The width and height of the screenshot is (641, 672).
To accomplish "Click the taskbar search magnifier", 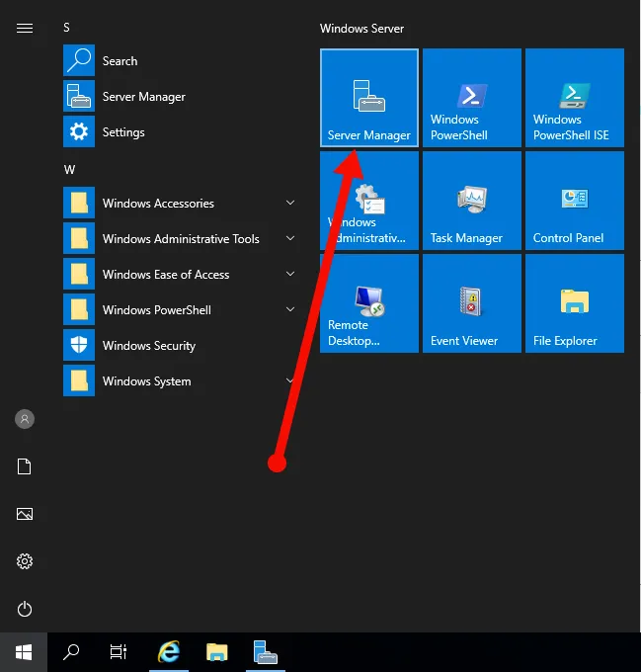I will tap(71, 652).
